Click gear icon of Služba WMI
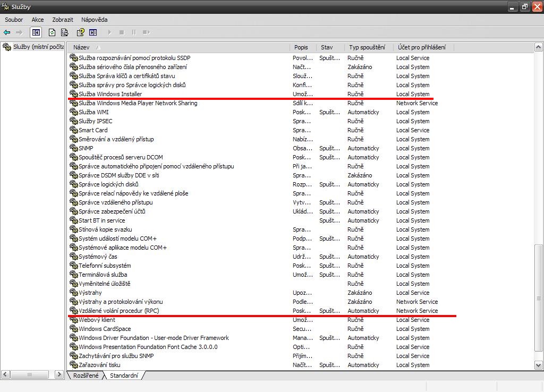The width and height of the screenshot is (544, 392). [x=73, y=112]
